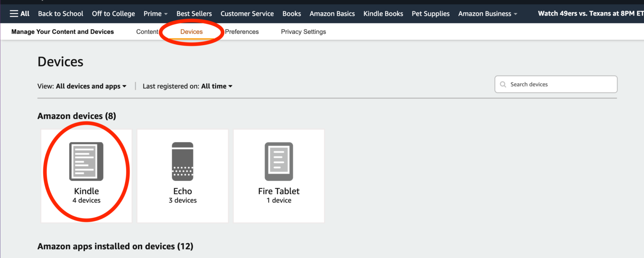Browse the Pet Supplies category
The height and width of the screenshot is (258, 644).
[430, 13]
